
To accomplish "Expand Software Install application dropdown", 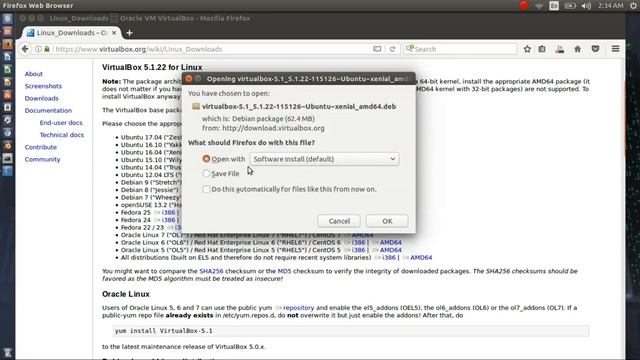I will (324, 159).
